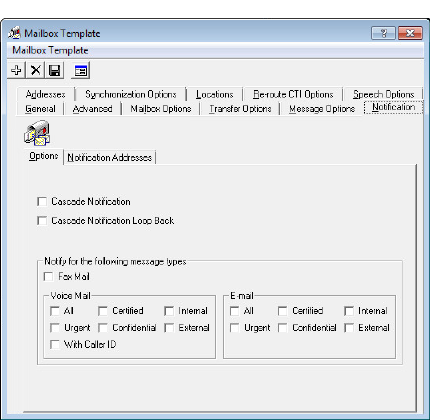Go to the Transfer Options tab

pyautogui.click(x=240, y=109)
